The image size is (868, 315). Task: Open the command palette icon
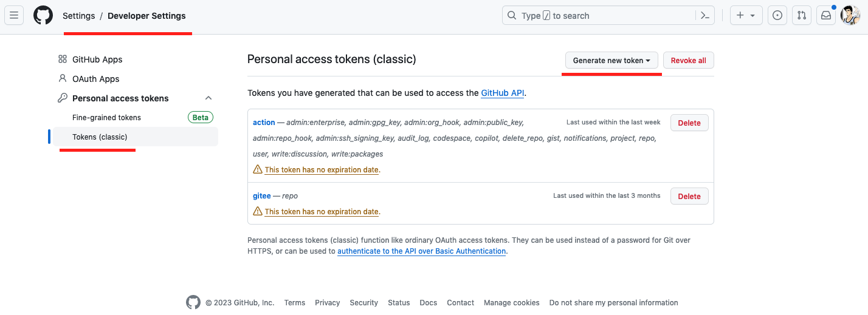[x=705, y=16]
